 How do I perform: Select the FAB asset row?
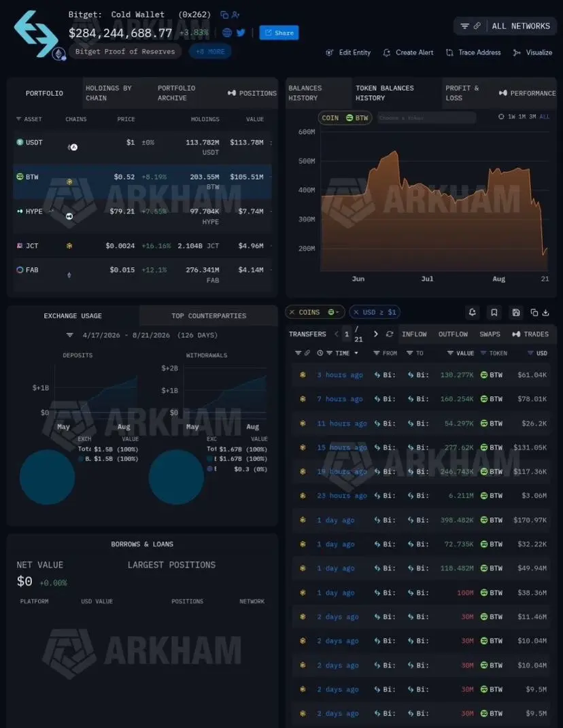pos(143,275)
